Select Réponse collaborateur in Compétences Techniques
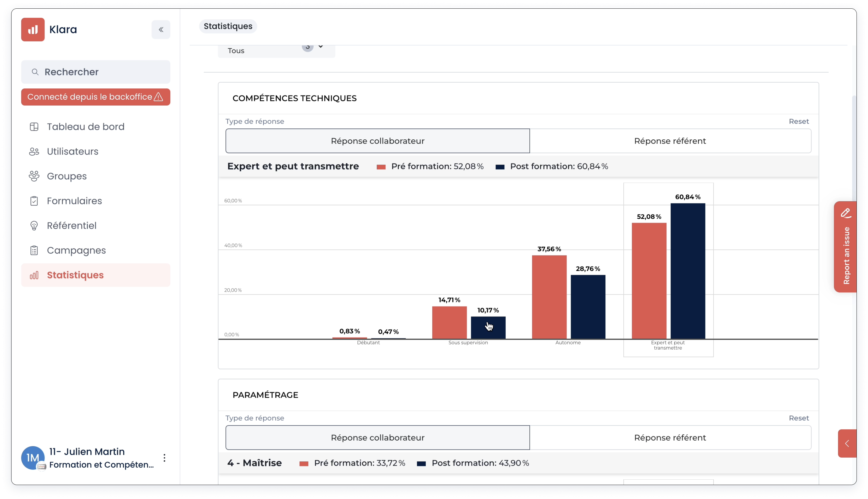Screen dimensions: 868x499 click(x=377, y=141)
